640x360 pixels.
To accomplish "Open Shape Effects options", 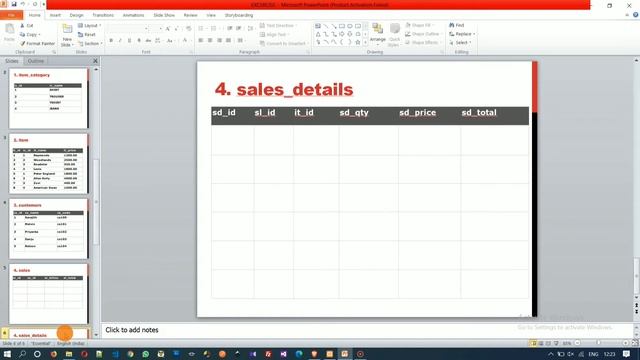I will pyautogui.click(x=422, y=42).
